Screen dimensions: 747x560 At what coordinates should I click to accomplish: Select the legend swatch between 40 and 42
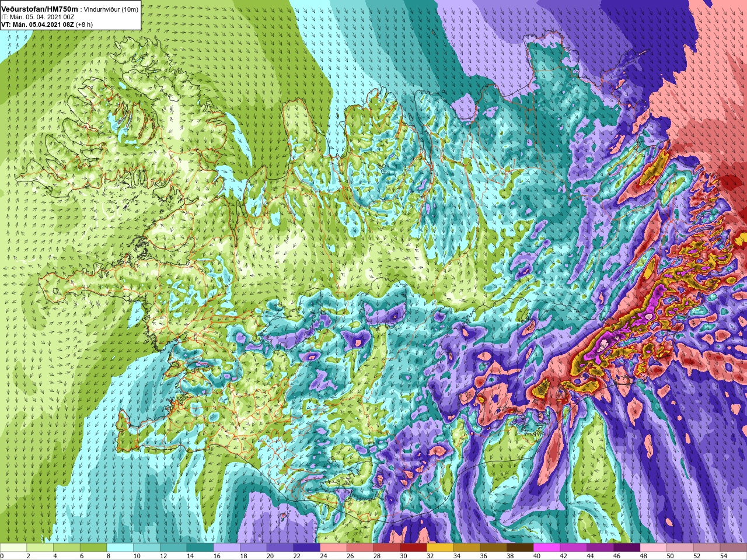coord(547,548)
